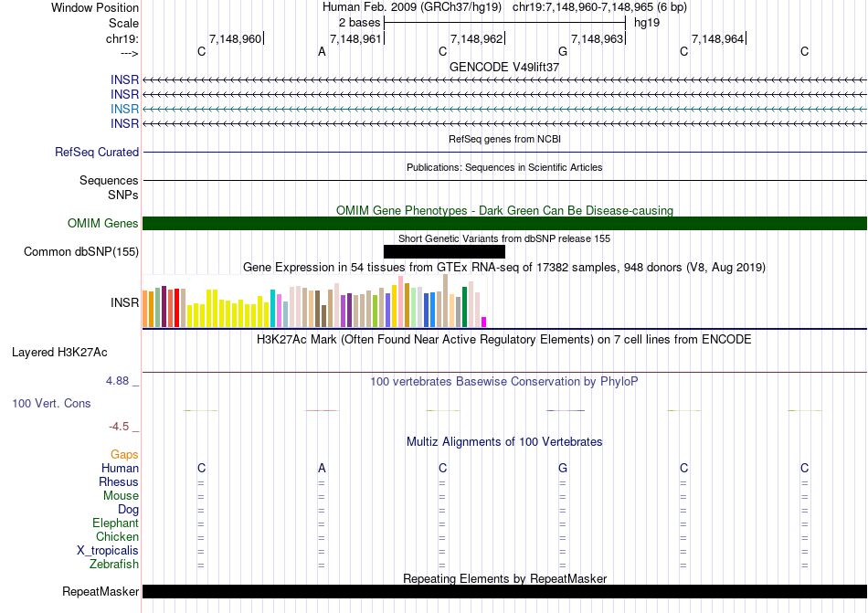Viewport: 868px width, 613px height.
Task: Select the Mouse species label
Action: [x=121, y=496]
